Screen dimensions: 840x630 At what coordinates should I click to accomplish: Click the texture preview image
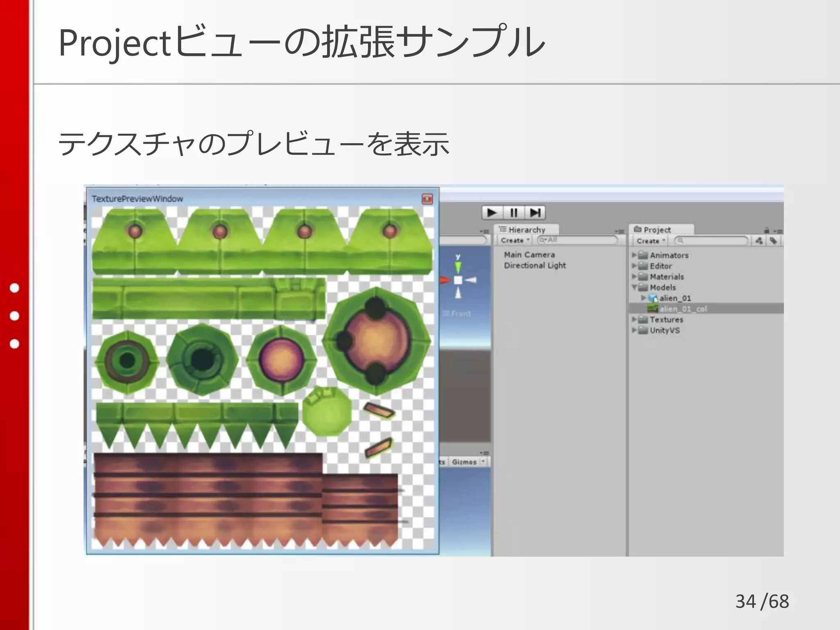tap(262, 378)
